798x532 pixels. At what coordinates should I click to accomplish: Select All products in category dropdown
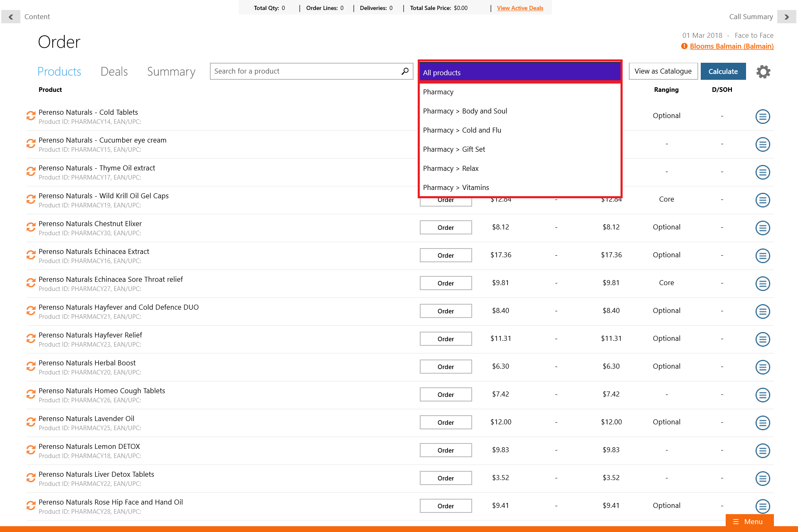point(520,73)
